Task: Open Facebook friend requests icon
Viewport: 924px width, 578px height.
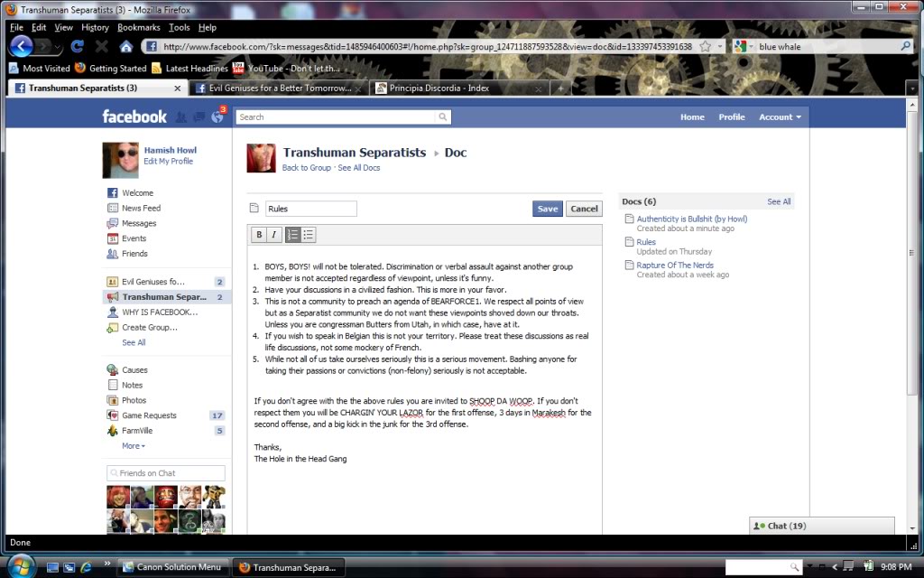Action: pos(180,117)
